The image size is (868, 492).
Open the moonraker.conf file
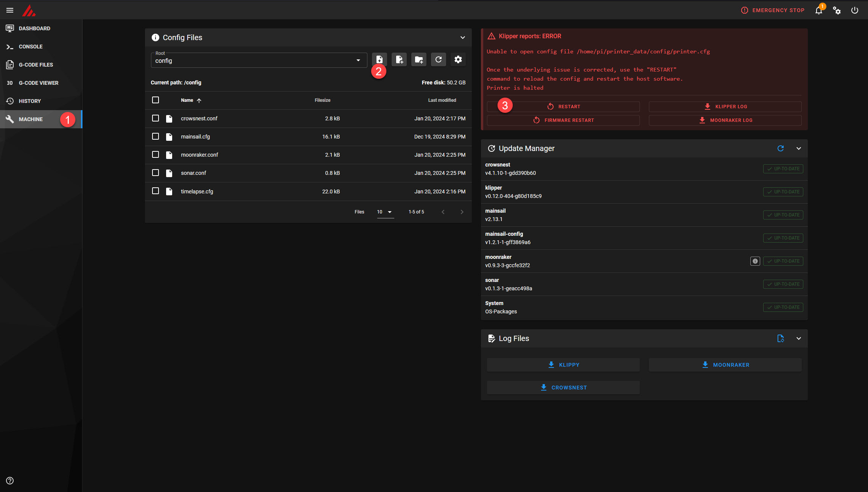click(308, 155)
